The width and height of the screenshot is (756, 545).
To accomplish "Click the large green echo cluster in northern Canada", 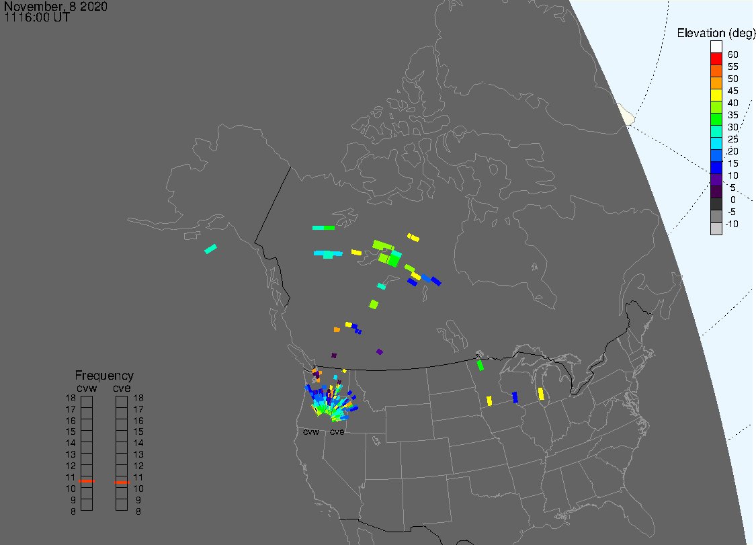I will [388, 253].
